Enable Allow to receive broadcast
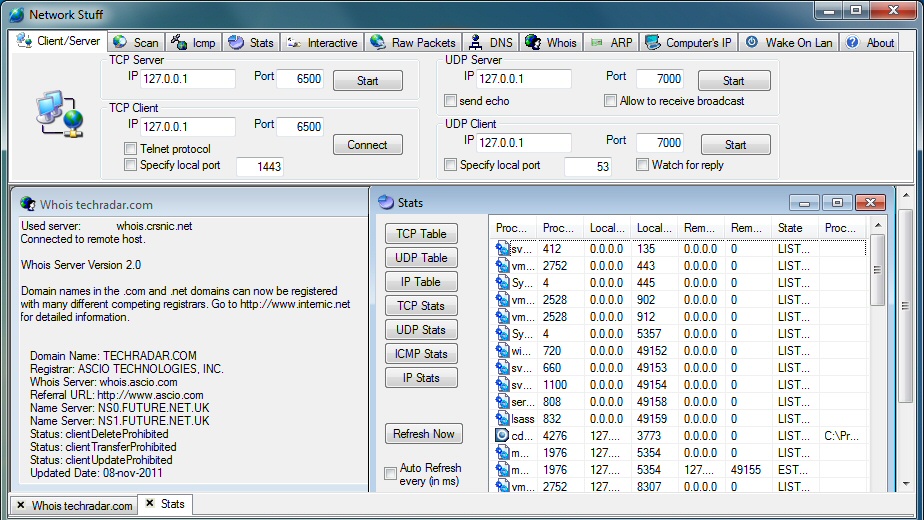The width and height of the screenshot is (924, 520). pyautogui.click(x=610, y=101)
